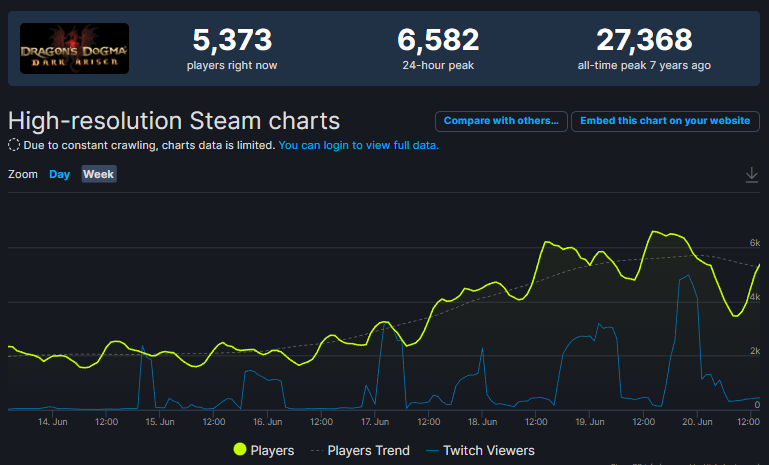Click the 17. Jun date axis label
Screen dimensions: 769x465
click(374, 422)
